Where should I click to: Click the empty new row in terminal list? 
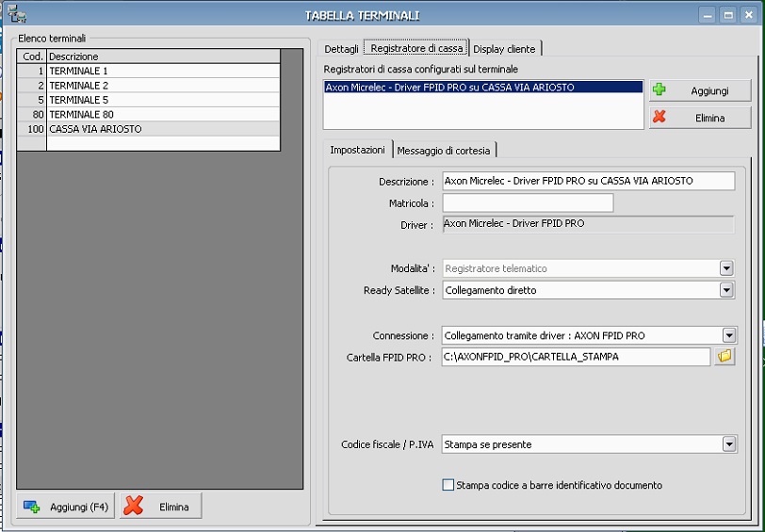(148, 144)
